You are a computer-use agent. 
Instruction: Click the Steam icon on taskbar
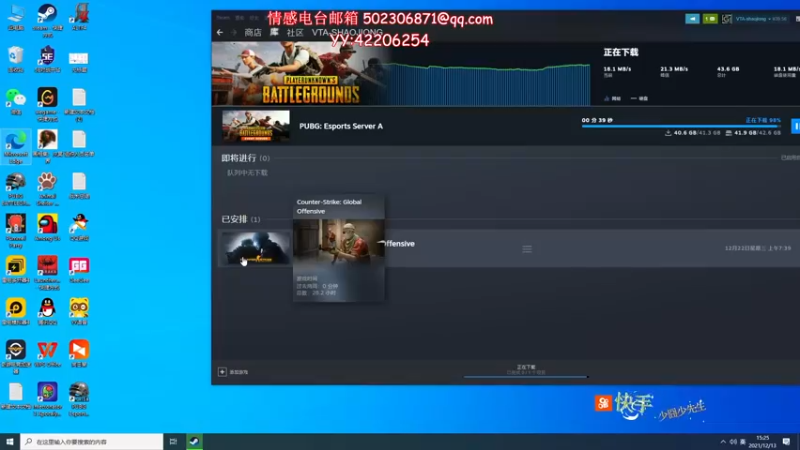point(194,441)
